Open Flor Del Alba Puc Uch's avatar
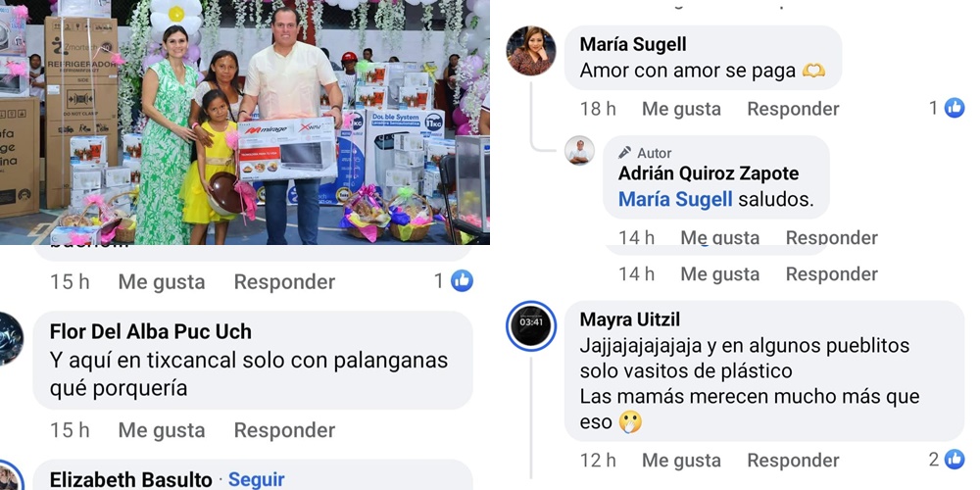980x490 pixels. point(9,338)
